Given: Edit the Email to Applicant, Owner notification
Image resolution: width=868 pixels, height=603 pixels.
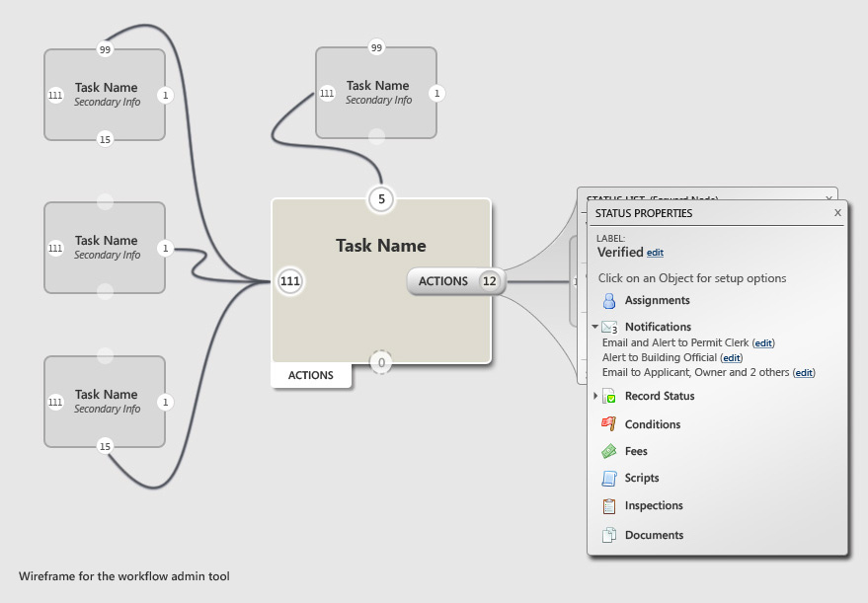Looking at the screenshot, I should tap(804, 373).
